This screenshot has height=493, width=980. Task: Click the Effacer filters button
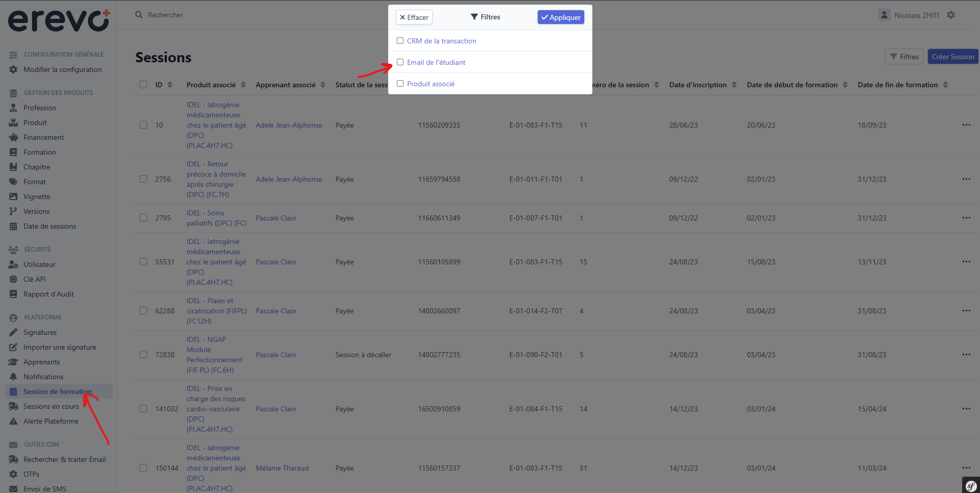(414, 17)
